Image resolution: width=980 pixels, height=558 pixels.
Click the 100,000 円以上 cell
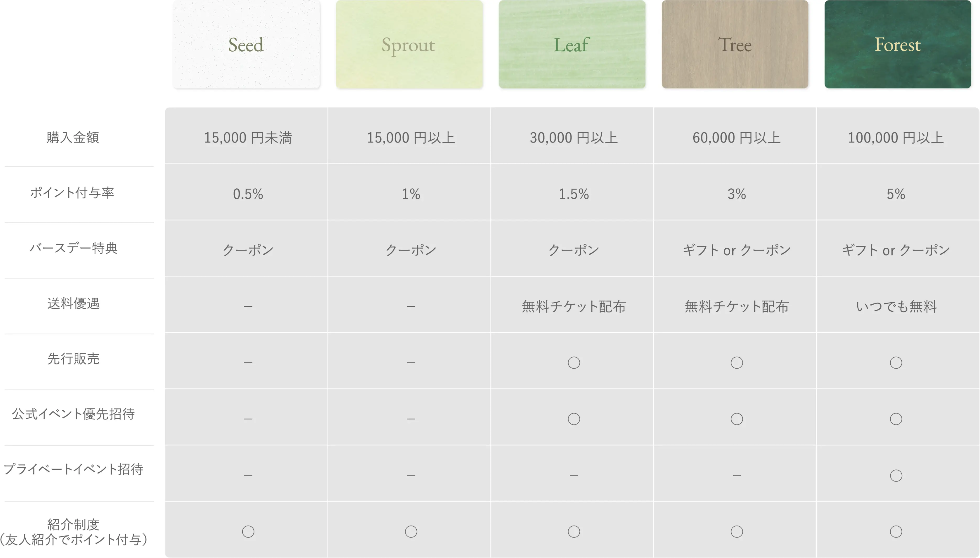896,138
